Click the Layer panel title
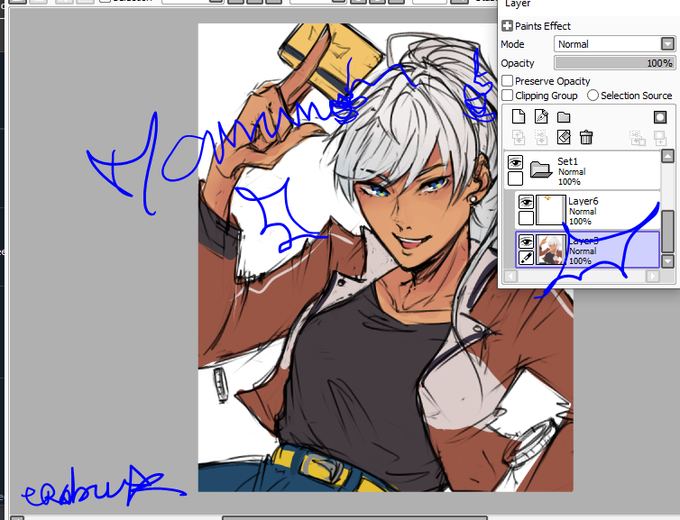Screen dimensions: 680x520 point(518,4)
